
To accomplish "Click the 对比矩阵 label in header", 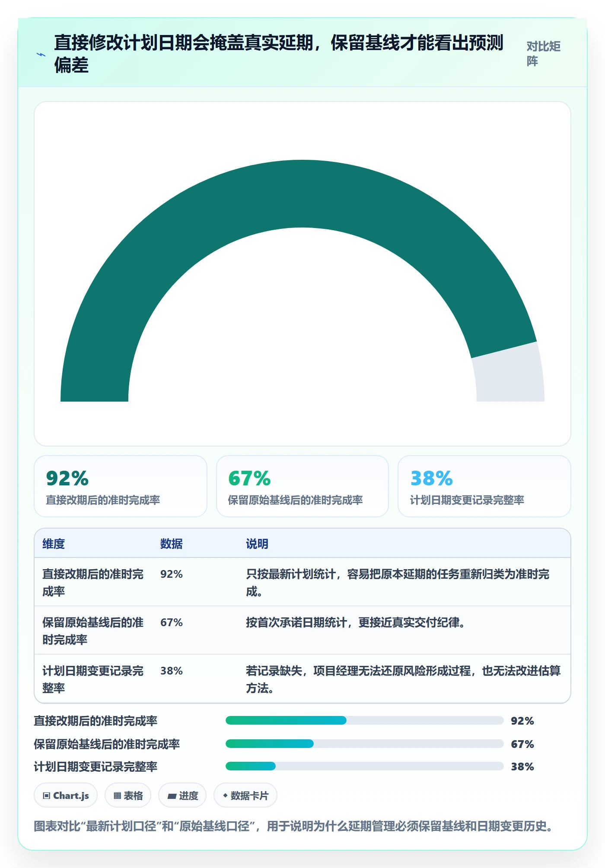I will click(x=543, y=54).
